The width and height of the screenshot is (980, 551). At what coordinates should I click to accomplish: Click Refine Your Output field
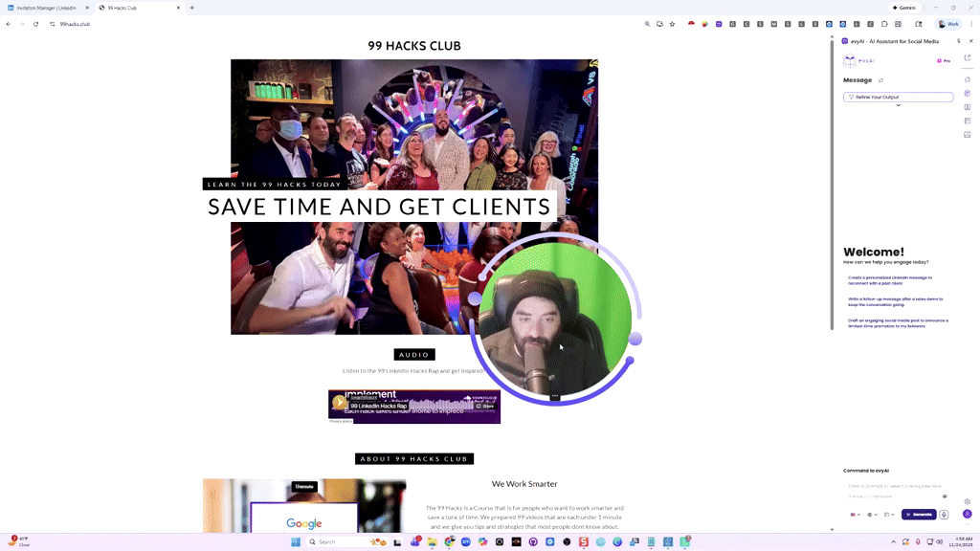coord(898,97)
